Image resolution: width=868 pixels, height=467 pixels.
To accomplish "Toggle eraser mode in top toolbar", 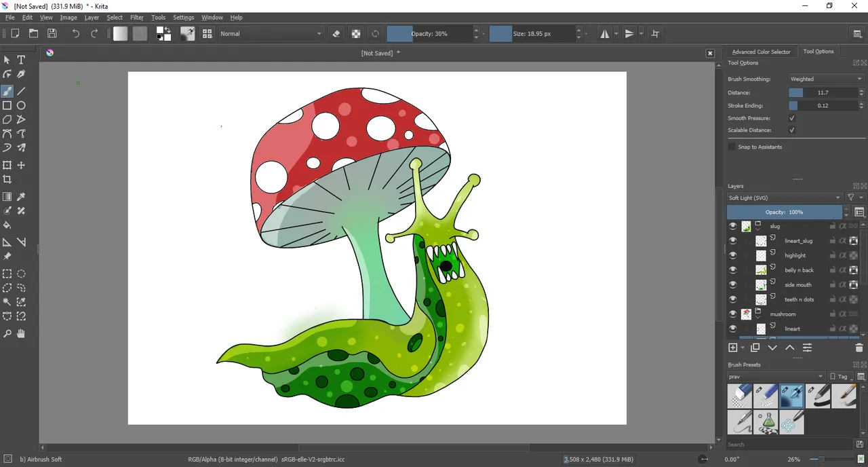I will click(336, 33).
